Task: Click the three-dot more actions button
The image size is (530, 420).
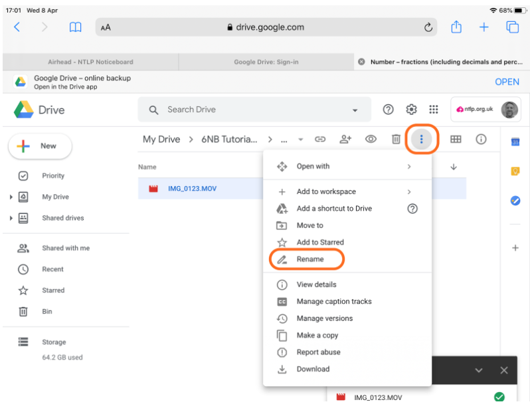Action: 421,139
